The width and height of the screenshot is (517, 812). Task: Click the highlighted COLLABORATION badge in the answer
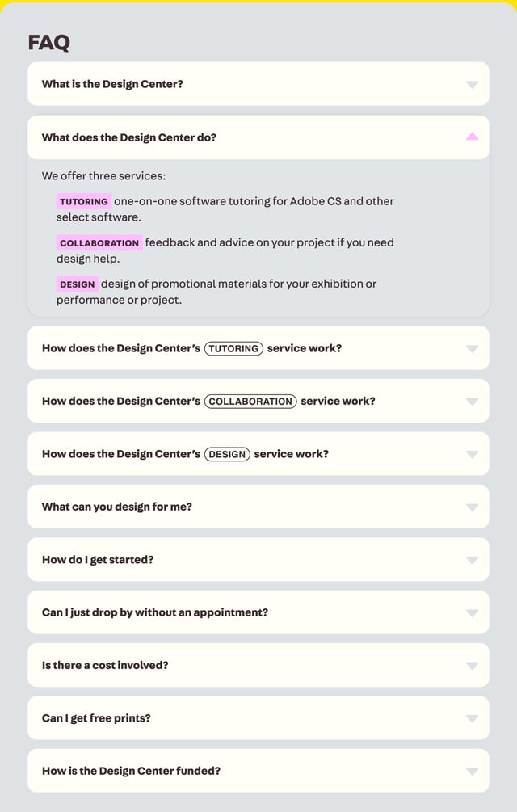(99, 242)
